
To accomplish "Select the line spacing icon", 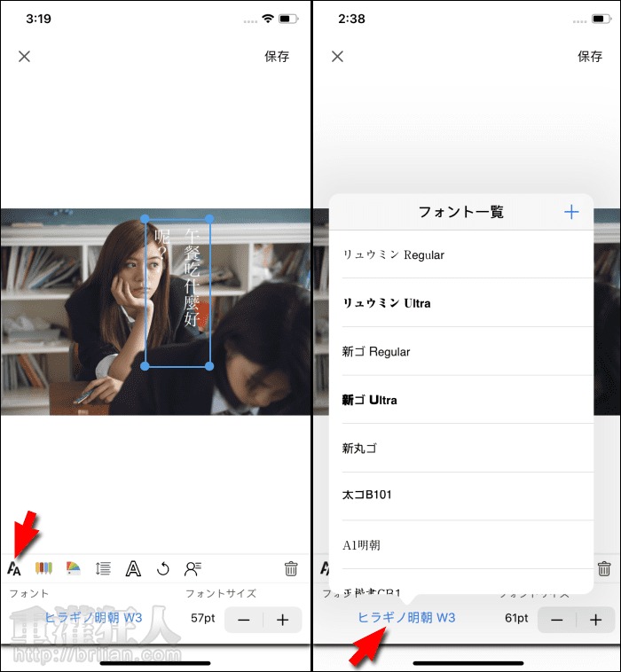I will point(103,569).
